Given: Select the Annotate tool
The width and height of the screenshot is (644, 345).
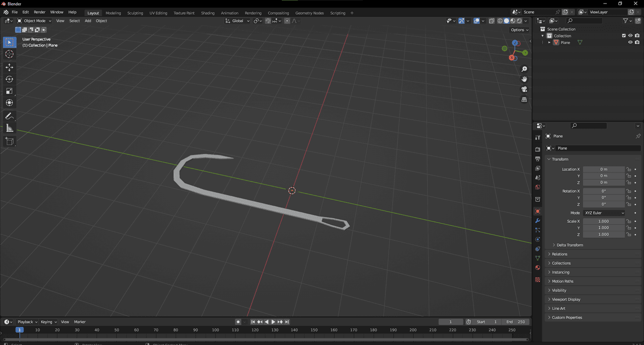Looking at the screenshot, I should [9, 116].
